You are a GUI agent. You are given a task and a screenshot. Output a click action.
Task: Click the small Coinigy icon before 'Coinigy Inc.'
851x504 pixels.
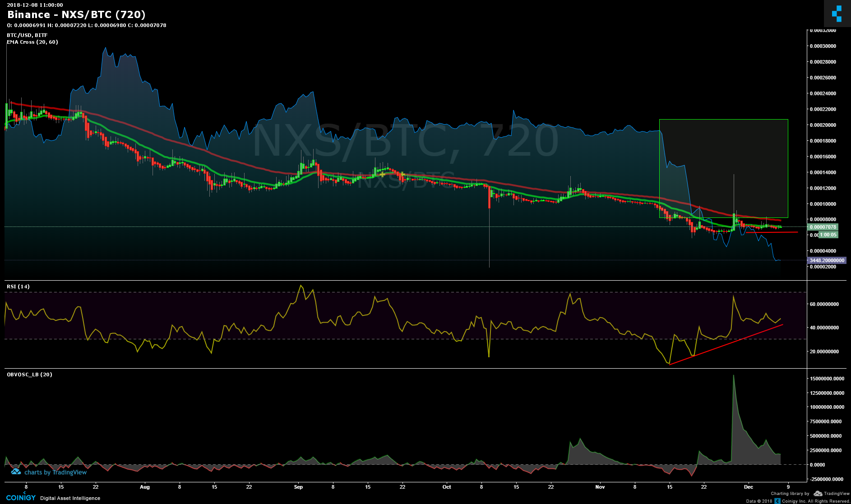(x=777, y=501)
